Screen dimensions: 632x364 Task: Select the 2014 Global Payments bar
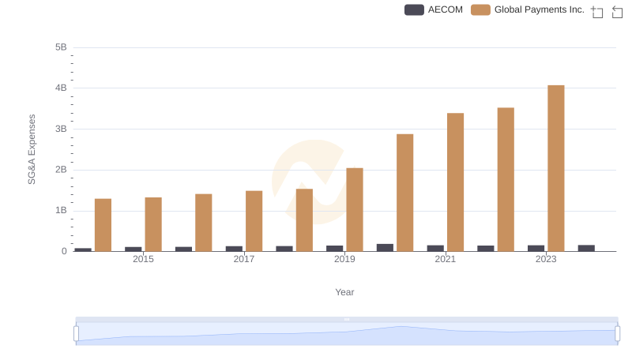point(103,225)
